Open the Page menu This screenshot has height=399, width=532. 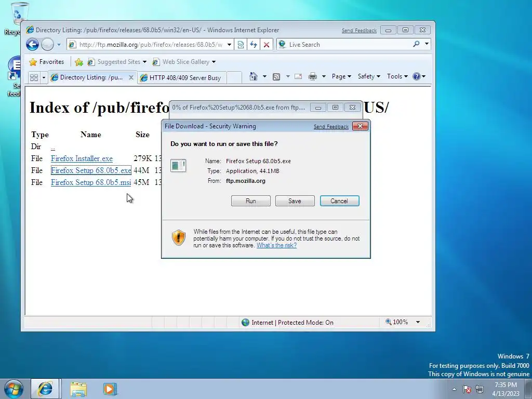pyautogui.click(x=341, y=76)
